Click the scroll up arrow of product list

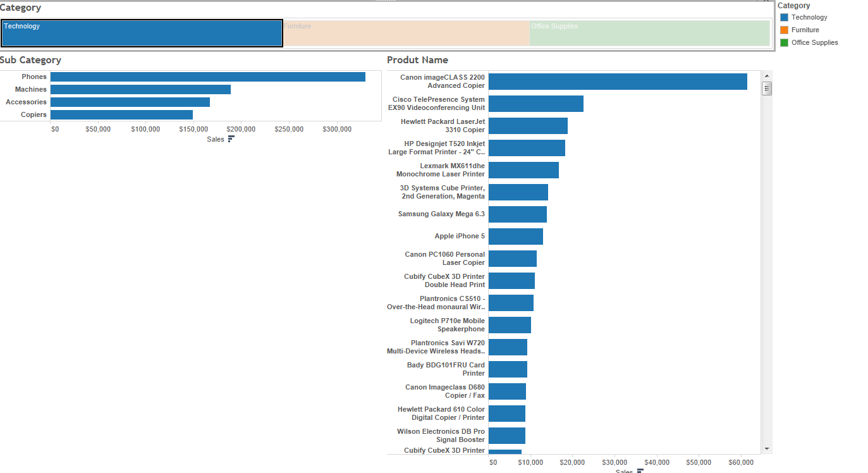767,76
